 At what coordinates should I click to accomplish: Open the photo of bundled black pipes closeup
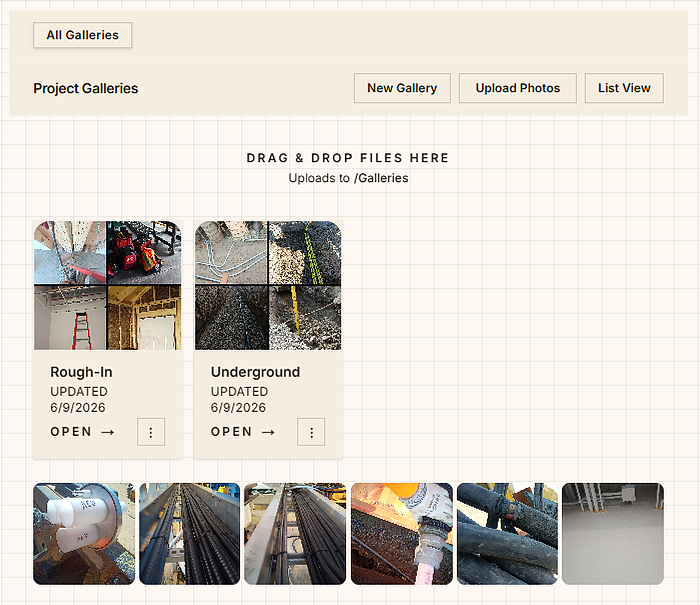(x=507, y=534)
